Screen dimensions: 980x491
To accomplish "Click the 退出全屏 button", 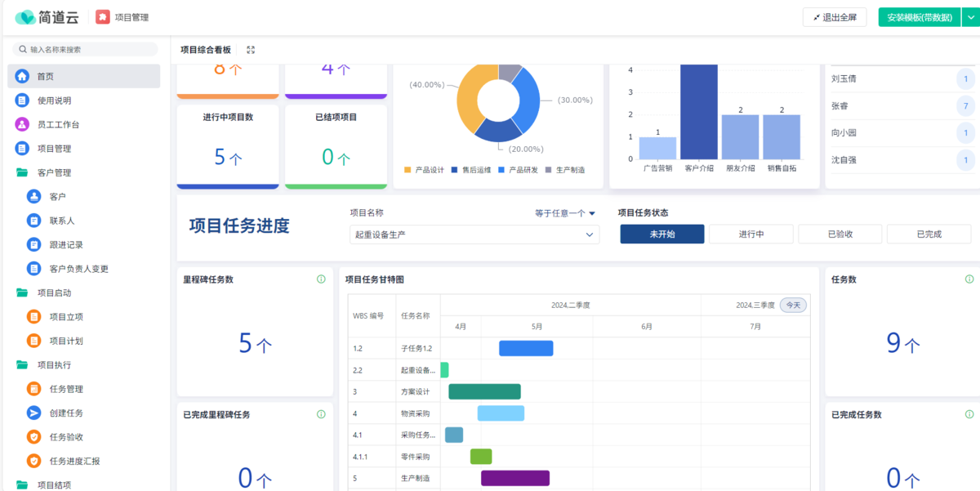I will click(x=834, y=17).
